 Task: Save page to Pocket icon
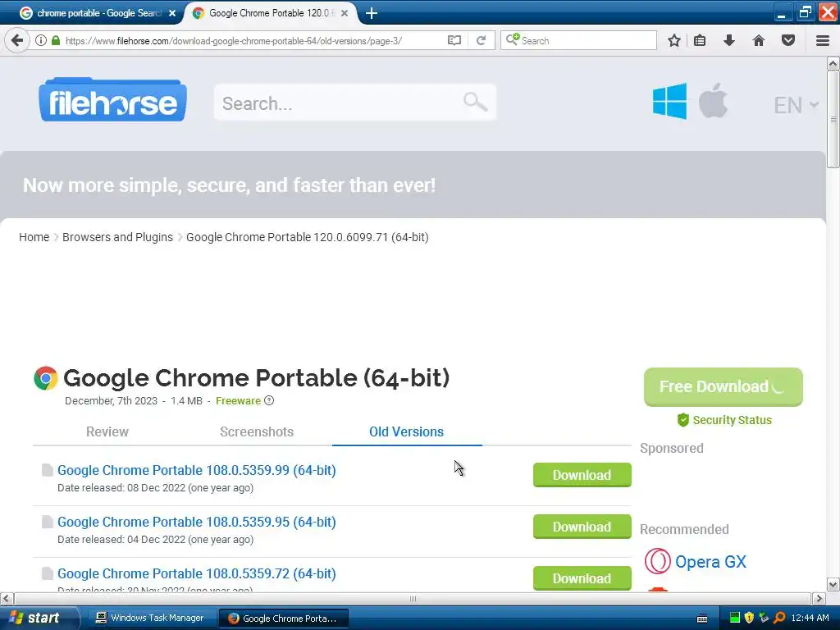click(788, 40)
